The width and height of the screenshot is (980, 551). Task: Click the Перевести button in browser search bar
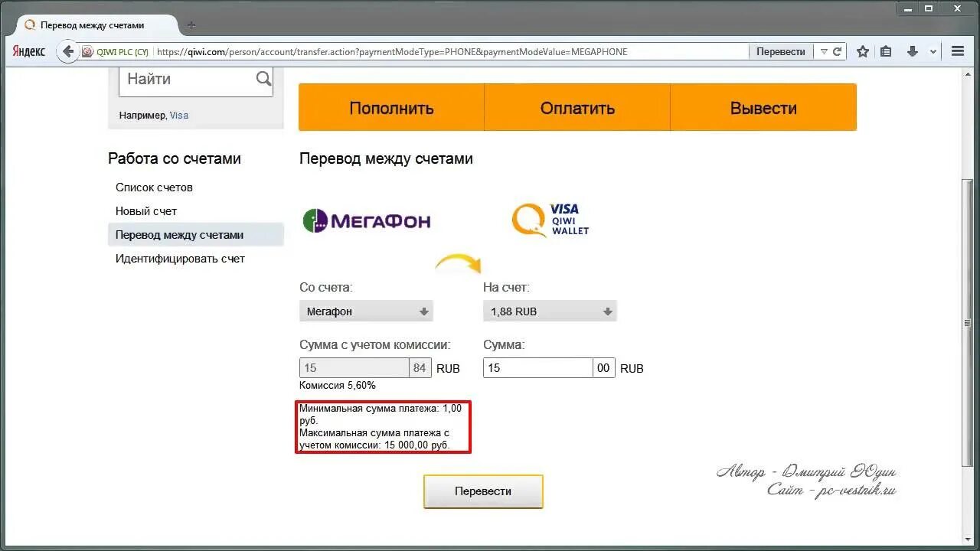(781, 51)
